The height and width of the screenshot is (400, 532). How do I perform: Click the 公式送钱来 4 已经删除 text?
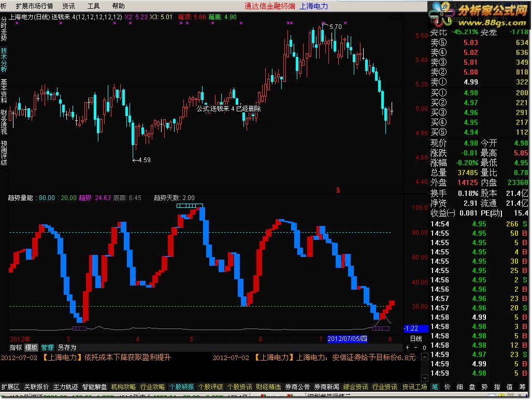tap(228, 109)
